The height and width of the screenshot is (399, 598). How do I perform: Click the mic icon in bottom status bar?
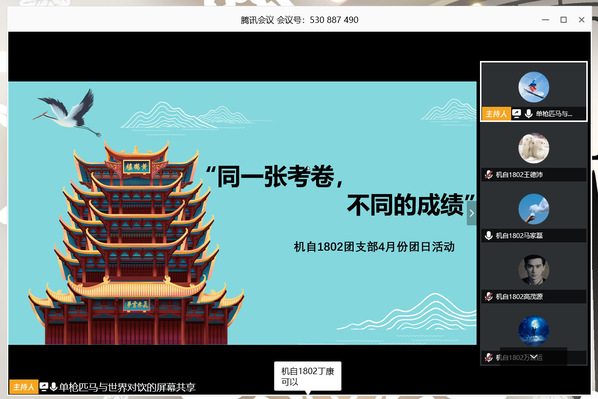pos(53,387)
